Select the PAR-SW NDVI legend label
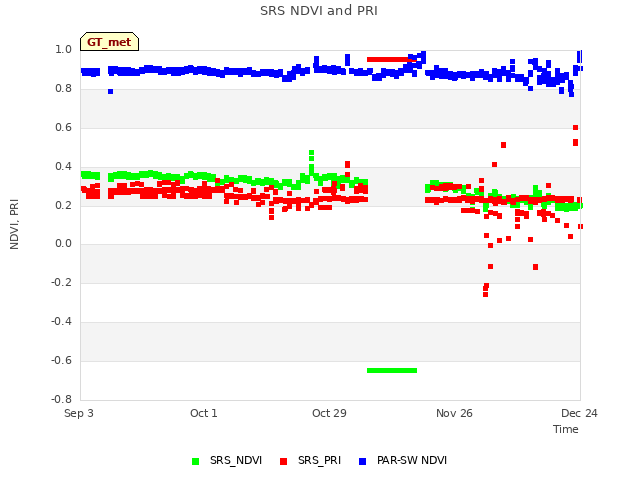Viewport: 640px width, 480px height. coord(412,460)
